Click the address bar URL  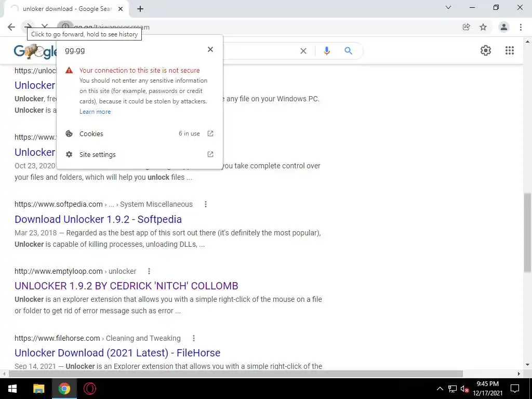tap(112, 27)
